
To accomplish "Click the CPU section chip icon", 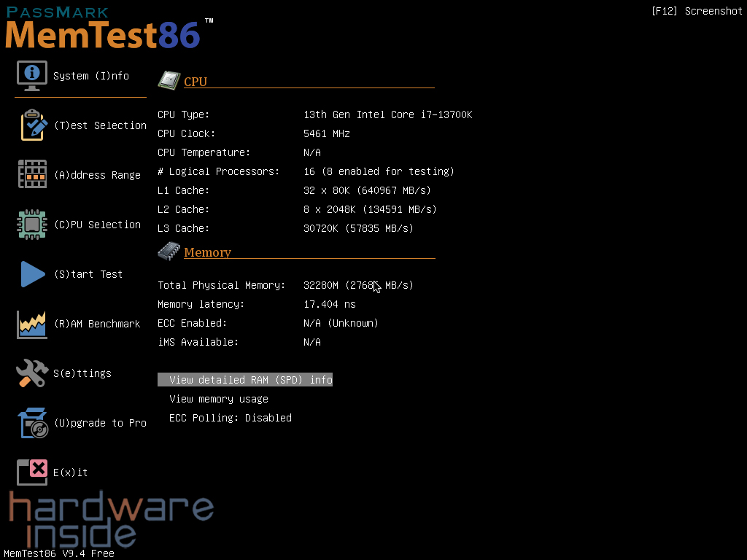I will 169,80.
